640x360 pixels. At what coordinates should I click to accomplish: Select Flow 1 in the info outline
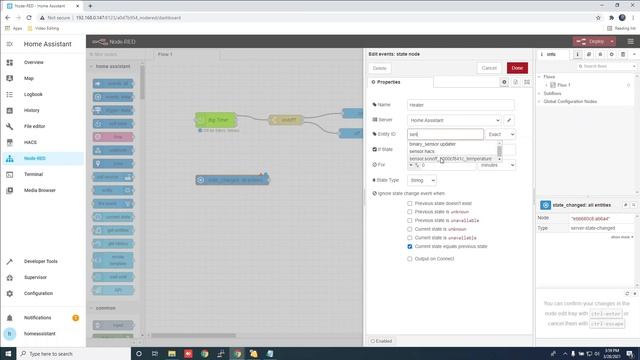click(x=563, y=85)
